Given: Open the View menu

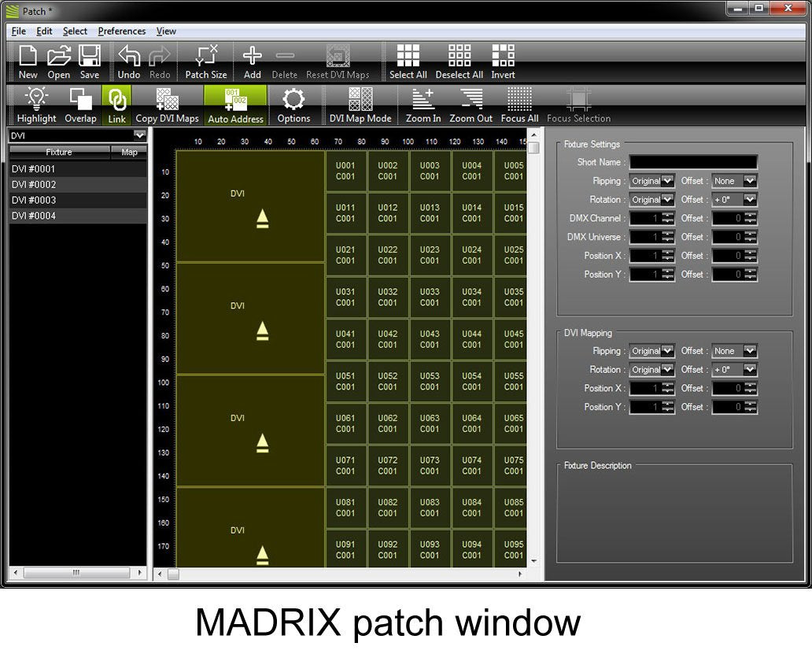Looking at the screenshot, I should click(x=166, y=31).
